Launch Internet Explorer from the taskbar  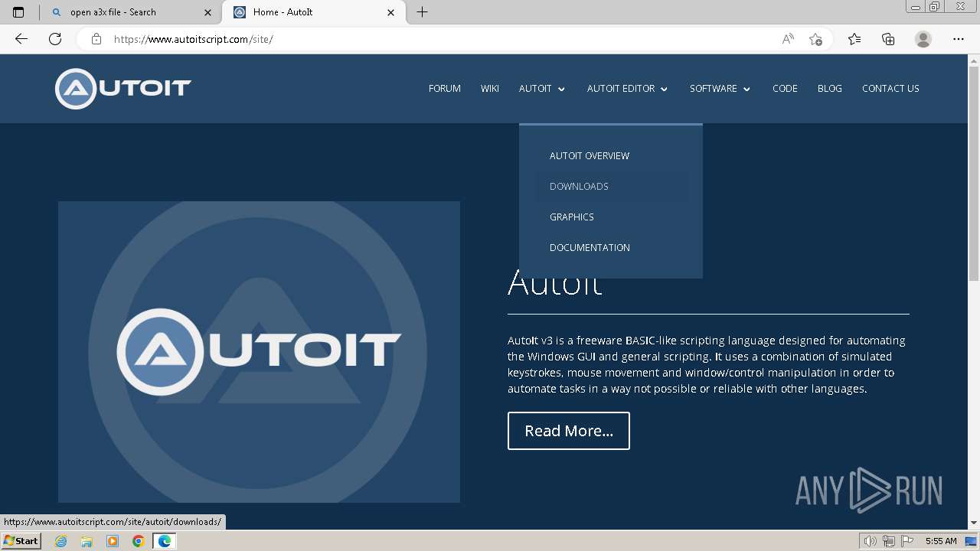(60, 541)
